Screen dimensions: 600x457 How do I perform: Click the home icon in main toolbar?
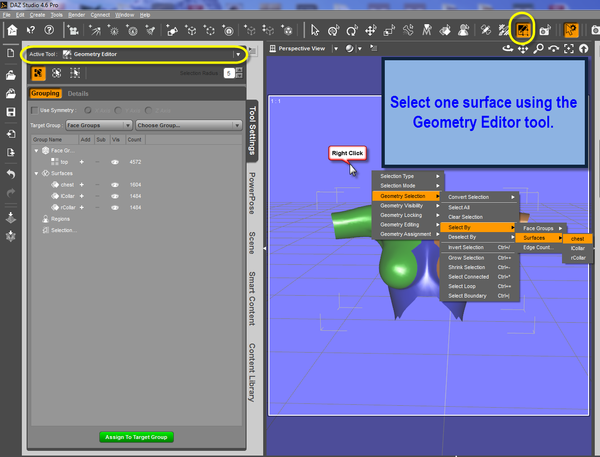pos(12,30)
